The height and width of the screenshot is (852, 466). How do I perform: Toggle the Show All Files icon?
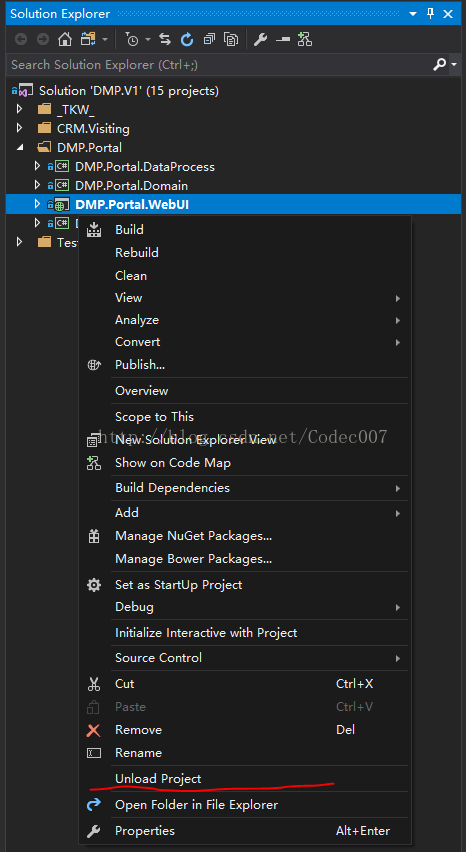pyautogui.click(x=231, y=39)
